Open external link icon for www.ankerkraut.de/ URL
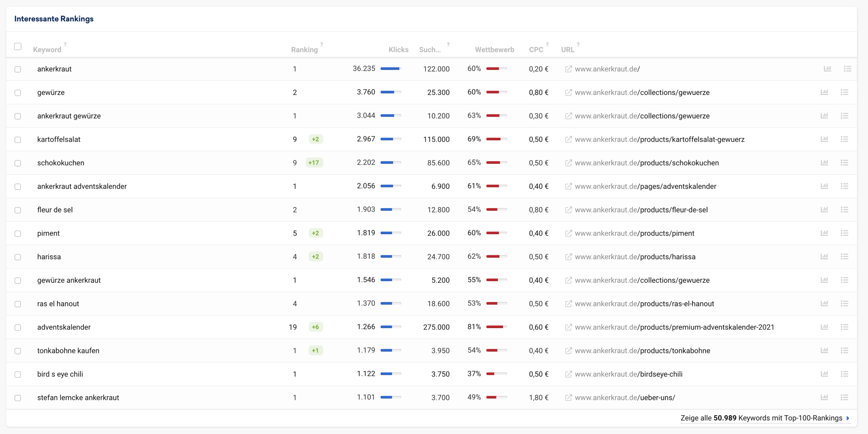 tap(568, 69)
